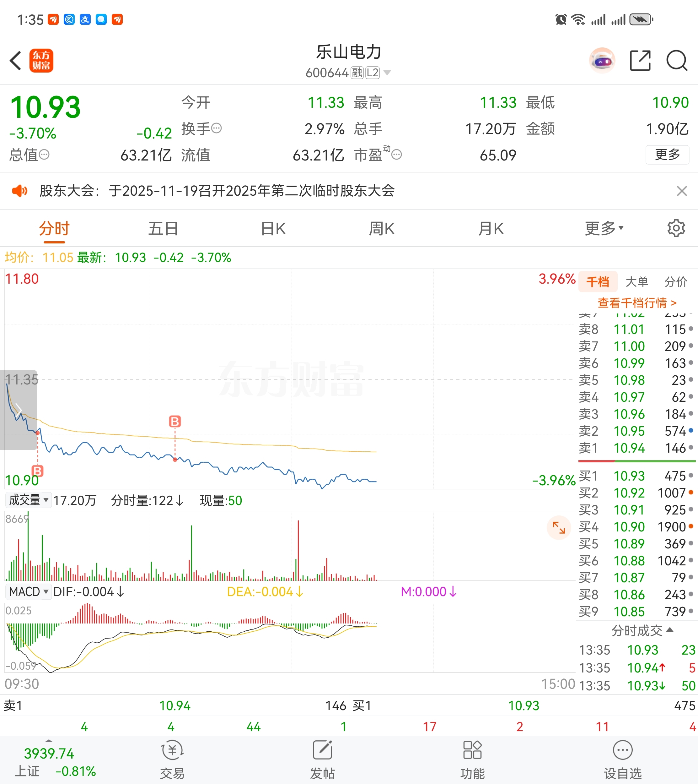Switch to the 五日 tab
This screenshot has height=784, width=698.
[164, 228]
